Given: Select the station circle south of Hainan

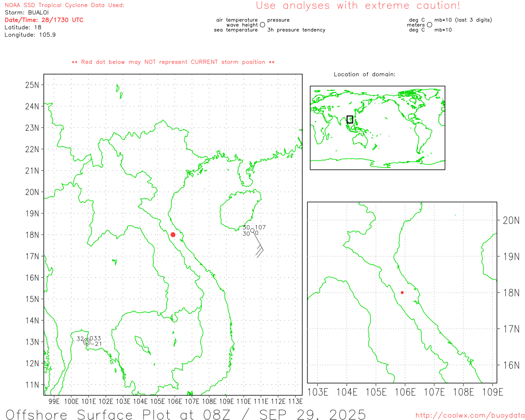Looking at the screenshot, I should tap(252, 231).
